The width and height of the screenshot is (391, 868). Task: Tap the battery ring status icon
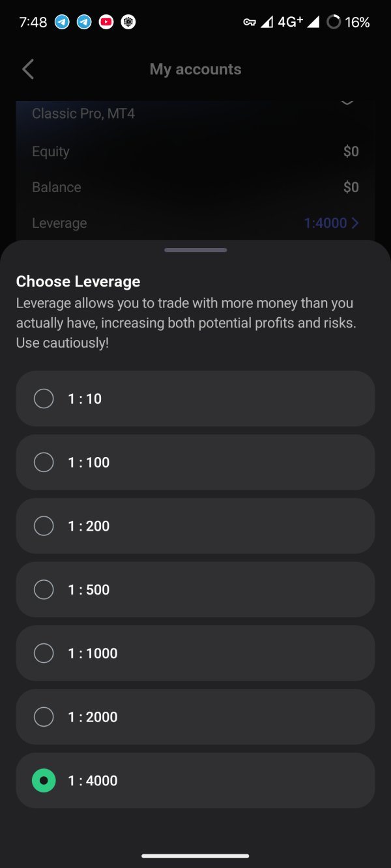coord(334,22)
